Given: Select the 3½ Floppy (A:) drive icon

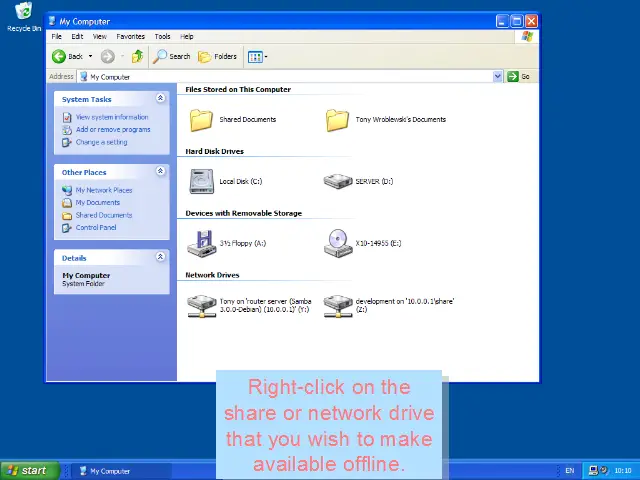Looking at the screenshot, I should (202, 243).
